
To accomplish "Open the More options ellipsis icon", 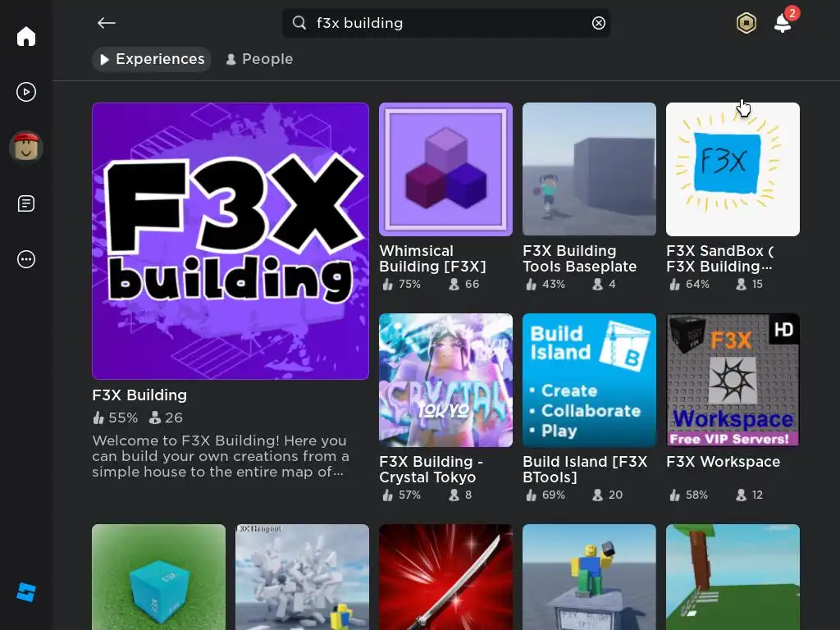I will point(25,259).
